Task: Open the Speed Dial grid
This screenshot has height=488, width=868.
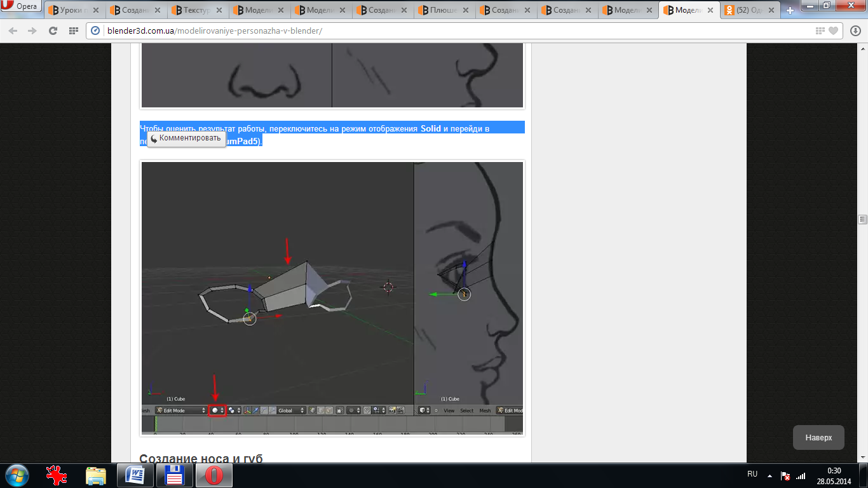Action: tap(73, 30)
